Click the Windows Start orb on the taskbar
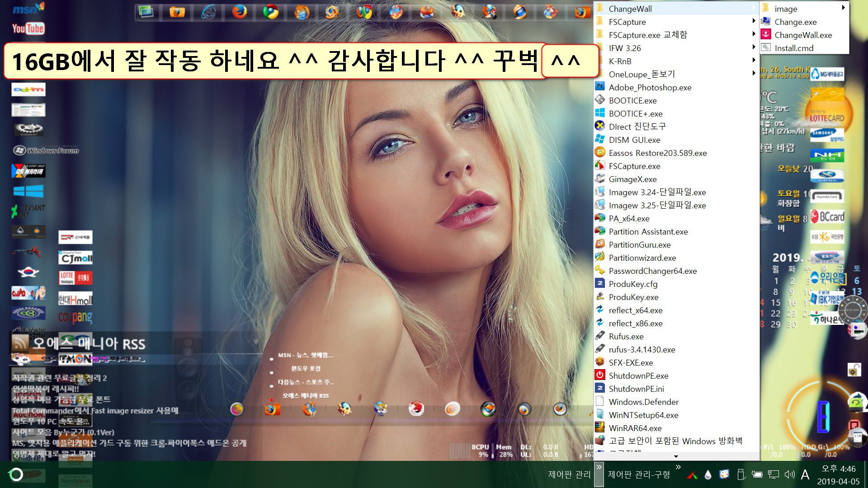The width and height of the screenshot is (868, 488). pyautogui.click(x=16, y=474)
